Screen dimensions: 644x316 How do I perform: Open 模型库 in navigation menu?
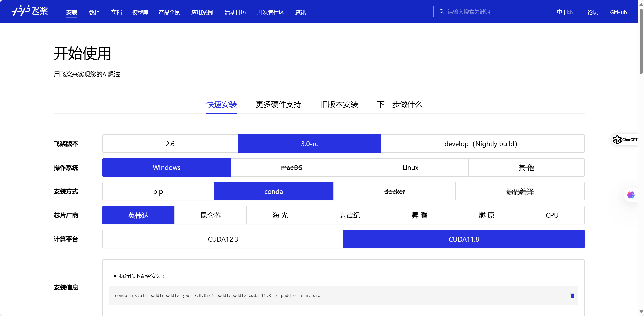[x=140, y=12]
